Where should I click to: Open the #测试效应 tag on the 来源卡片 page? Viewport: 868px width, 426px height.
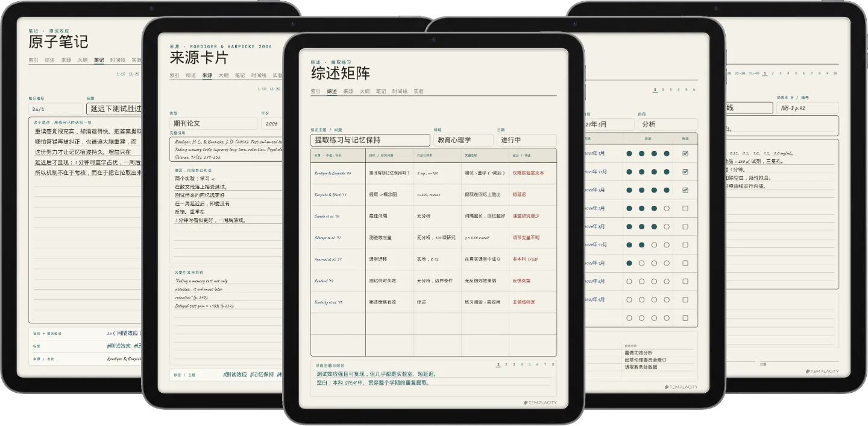235,375
